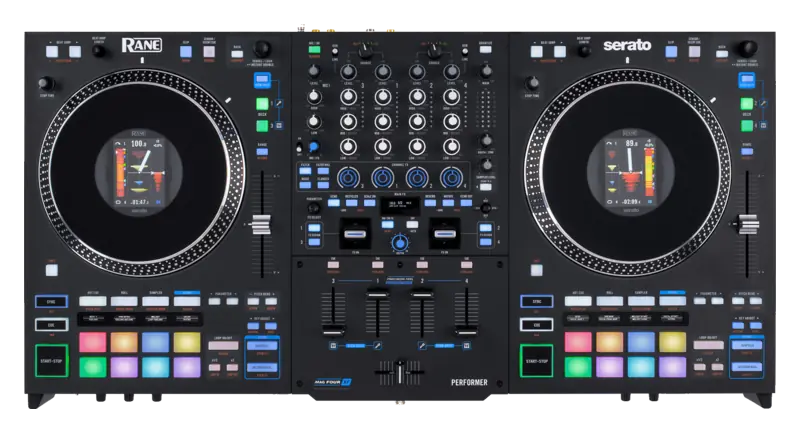Tap left deck Instrumental stems button
Screen dimensions: 800x433
pyautogui.click(x=262, y=367)
